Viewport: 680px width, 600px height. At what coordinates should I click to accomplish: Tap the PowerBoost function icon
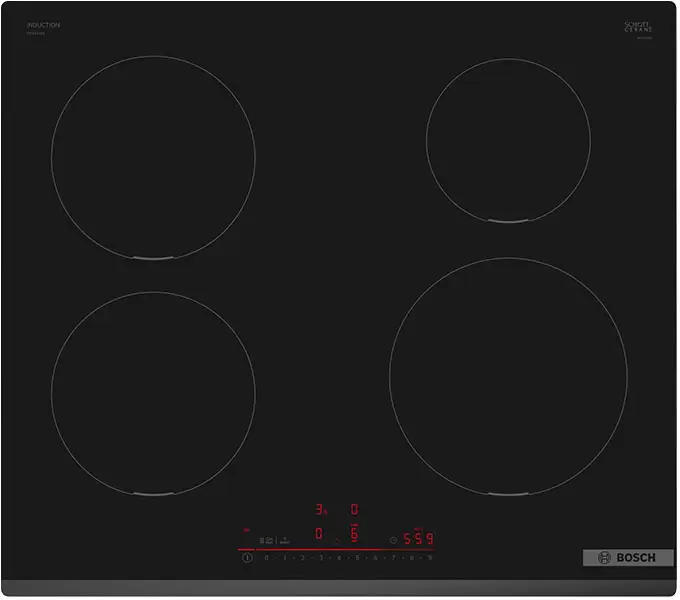tap(284, 539)
